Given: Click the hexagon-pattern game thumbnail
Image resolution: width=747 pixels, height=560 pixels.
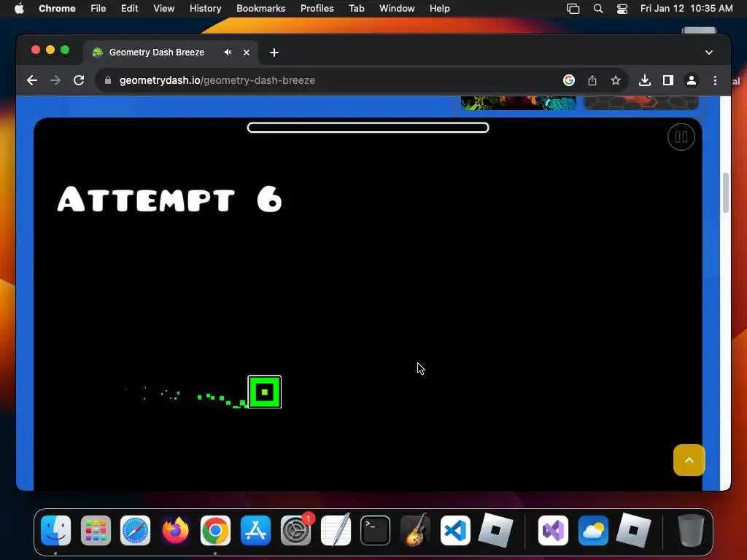Looking at the screenshot, I should 641,103.
